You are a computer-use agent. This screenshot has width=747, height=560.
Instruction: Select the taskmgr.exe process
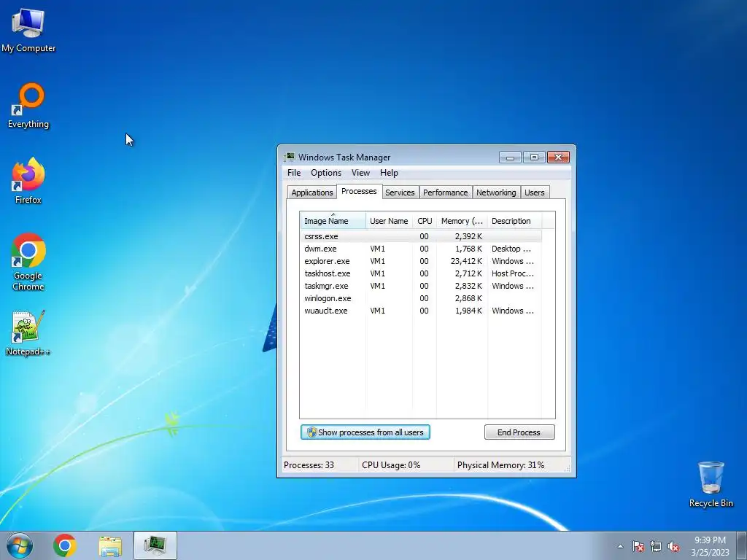pyautogui.click(x=421, y=286)
